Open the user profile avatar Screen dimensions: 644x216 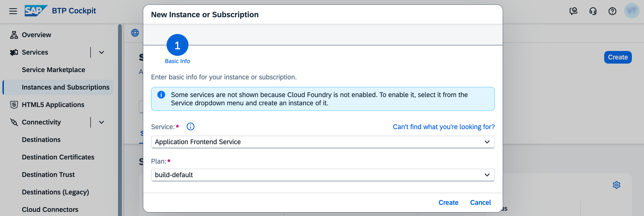tap(632, 11)
